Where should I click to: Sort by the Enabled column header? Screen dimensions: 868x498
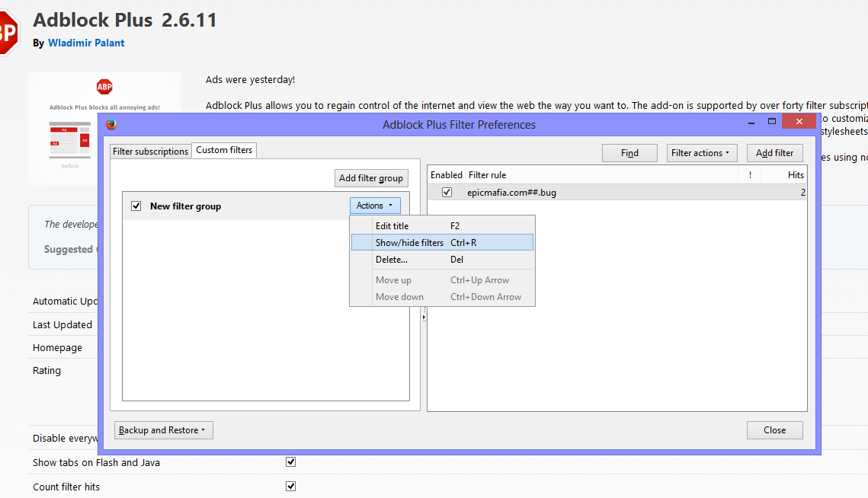(446, 175)
